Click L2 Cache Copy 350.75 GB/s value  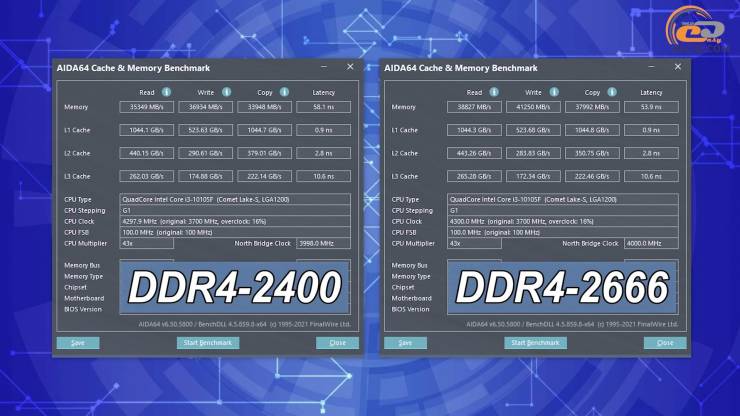click(x=592, y=153)
